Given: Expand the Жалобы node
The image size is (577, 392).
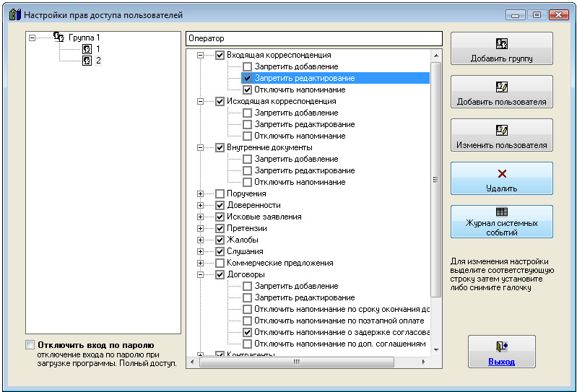Looking at the screenshot, I should click(200, 240).
